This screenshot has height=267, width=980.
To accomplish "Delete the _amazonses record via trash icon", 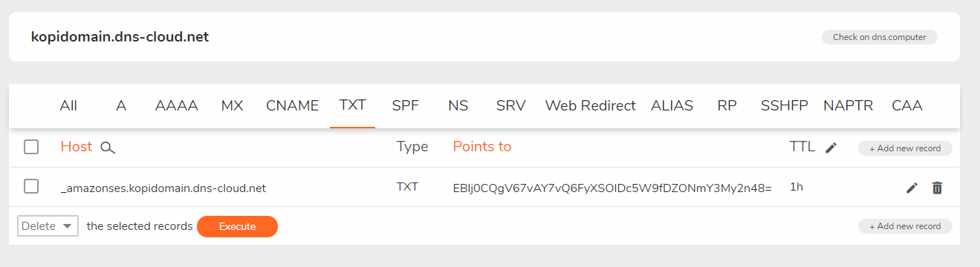I will [937, 188].
